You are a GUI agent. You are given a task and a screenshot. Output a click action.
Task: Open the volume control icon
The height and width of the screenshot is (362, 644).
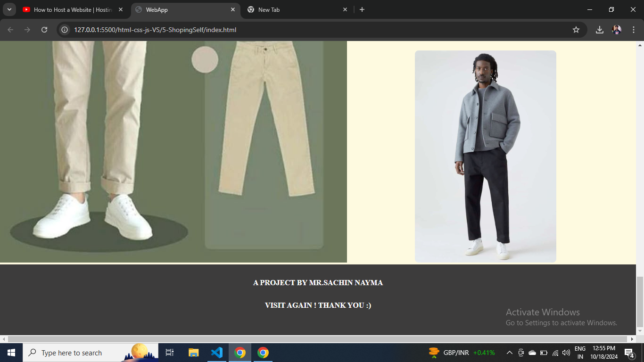(566, 353)
